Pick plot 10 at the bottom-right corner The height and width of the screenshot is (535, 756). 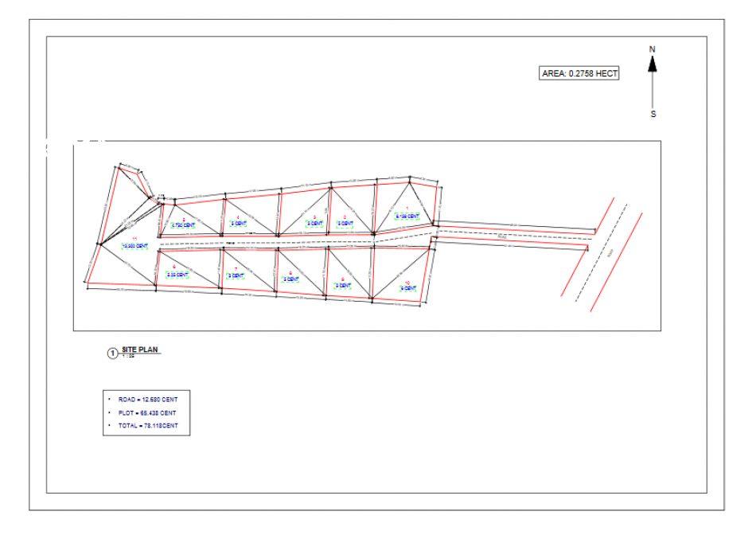pyautogui.click(x=407, y=288)
